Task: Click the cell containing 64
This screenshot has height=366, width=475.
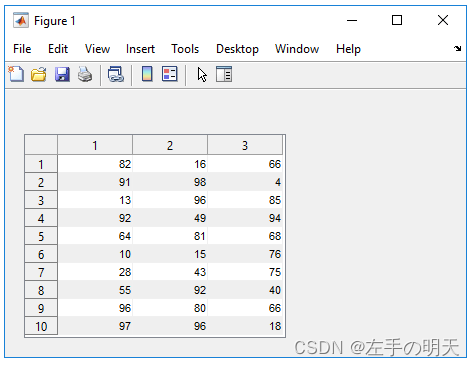Action: [95, 236]
